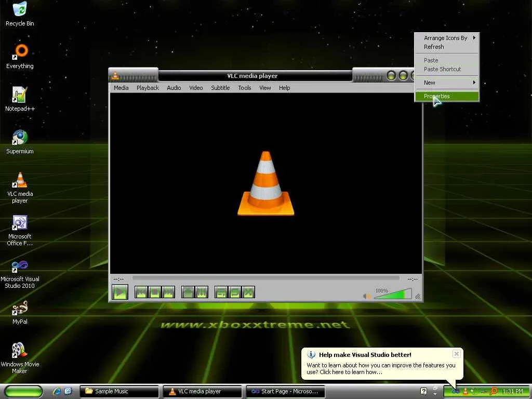Select VLC media player desktop shortcut

[x=20, y=188]
